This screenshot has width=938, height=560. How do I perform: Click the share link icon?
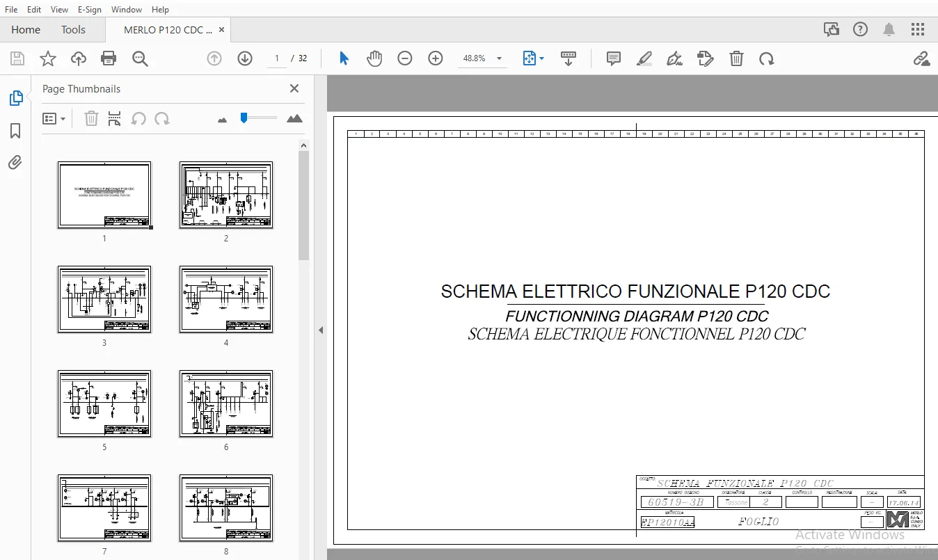pyautogui.click(x=921, y=59)
